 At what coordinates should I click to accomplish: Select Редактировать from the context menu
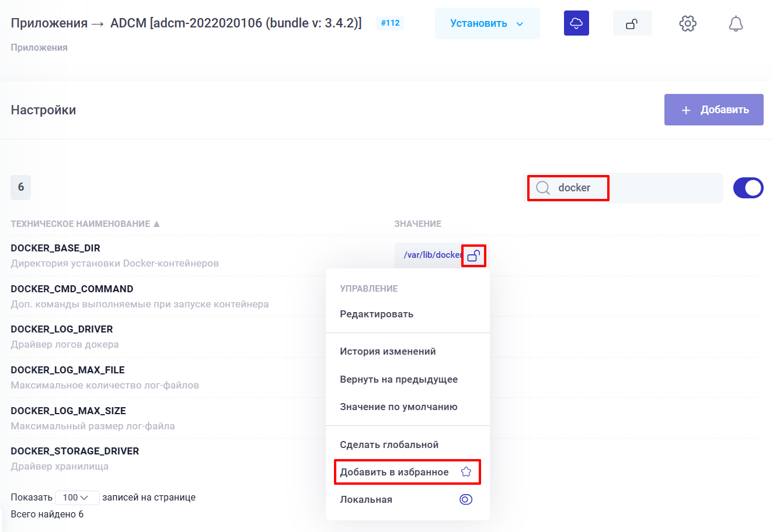(x=377, y=314)
